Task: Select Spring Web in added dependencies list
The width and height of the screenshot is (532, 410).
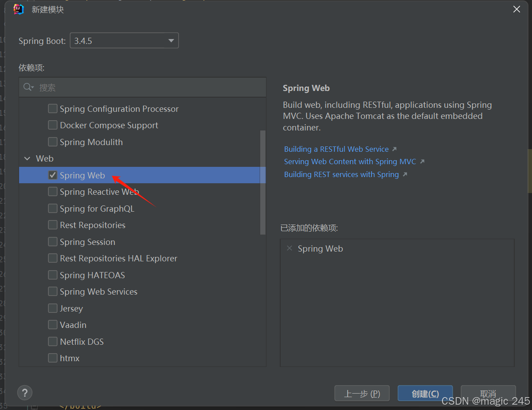Action: pos(320,248)
